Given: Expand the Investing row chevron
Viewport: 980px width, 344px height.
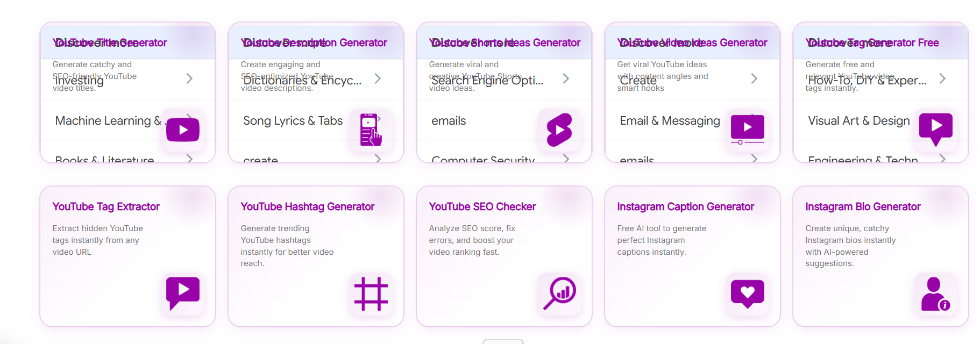Looking at the screenshot, I should [189, 78].
